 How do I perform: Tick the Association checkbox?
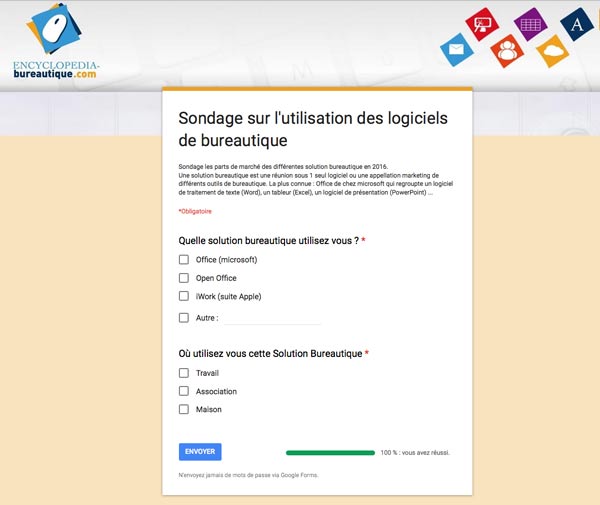(183, 391)
